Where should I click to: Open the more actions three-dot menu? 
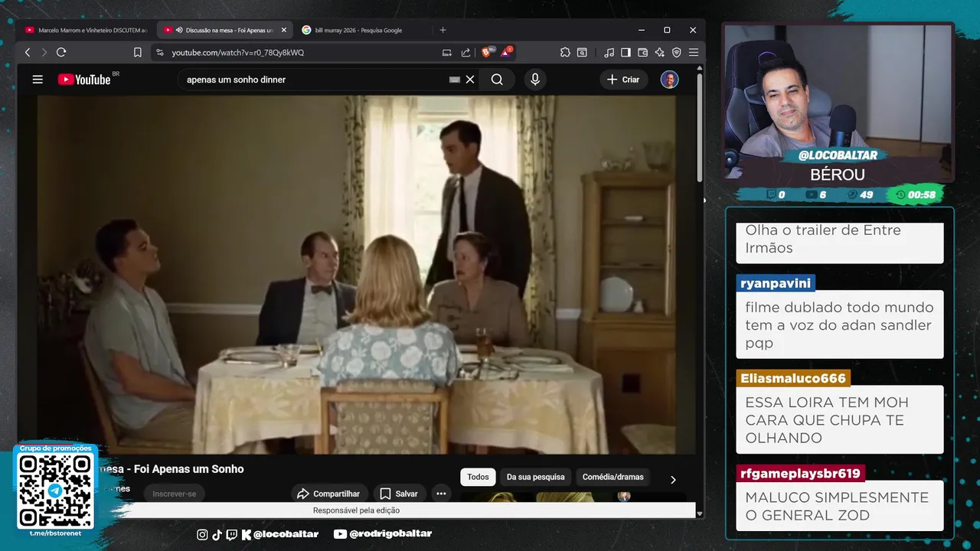point(441,494)
